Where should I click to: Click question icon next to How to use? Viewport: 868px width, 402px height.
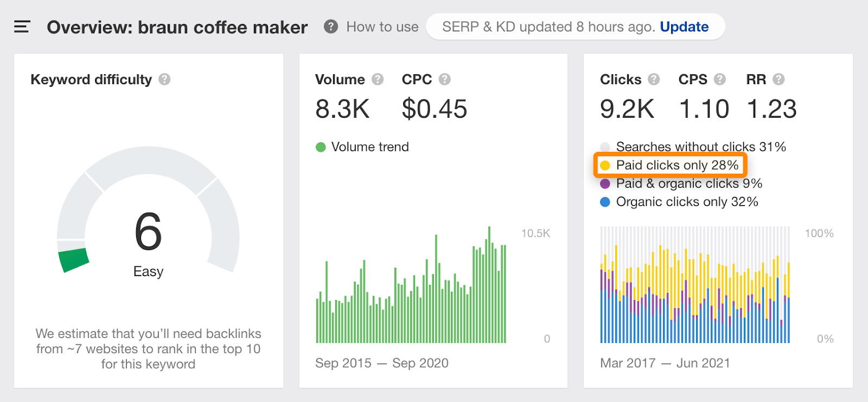click(331, 27)
